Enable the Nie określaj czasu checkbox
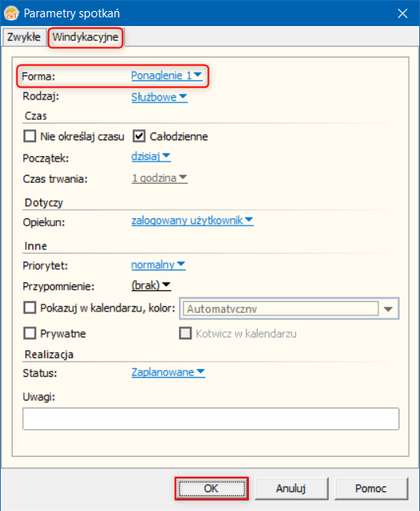This screenshot has width=420, height=511. click(x=30, y=136)
